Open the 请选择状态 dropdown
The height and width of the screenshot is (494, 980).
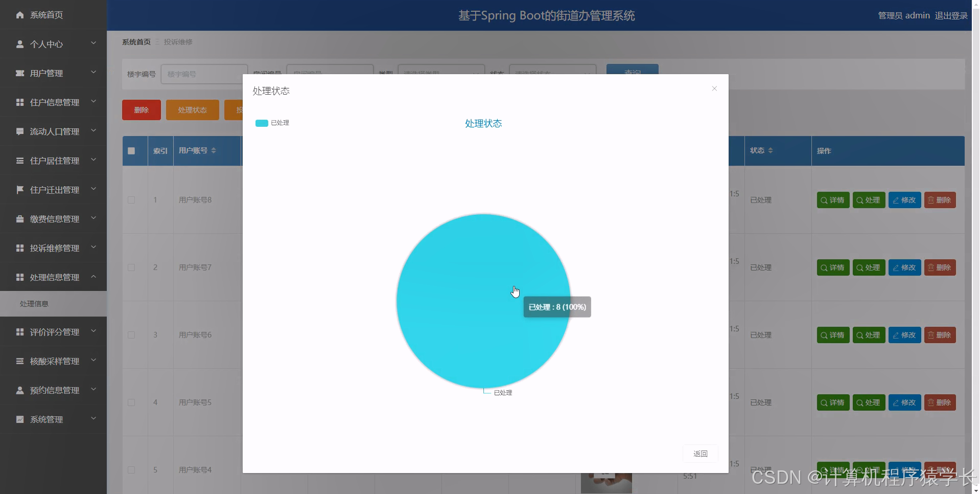tap(553, 74)
